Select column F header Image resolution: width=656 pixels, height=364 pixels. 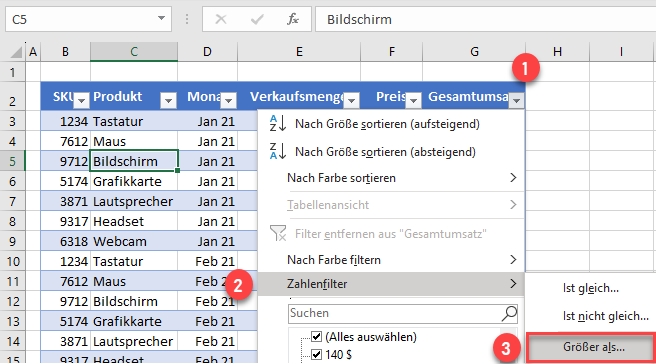coord(391,52)
